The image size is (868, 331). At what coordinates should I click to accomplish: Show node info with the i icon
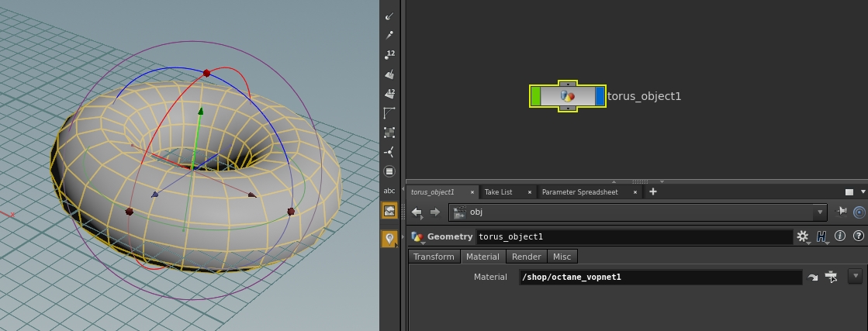pyautogui.click(x=840, y=236)
